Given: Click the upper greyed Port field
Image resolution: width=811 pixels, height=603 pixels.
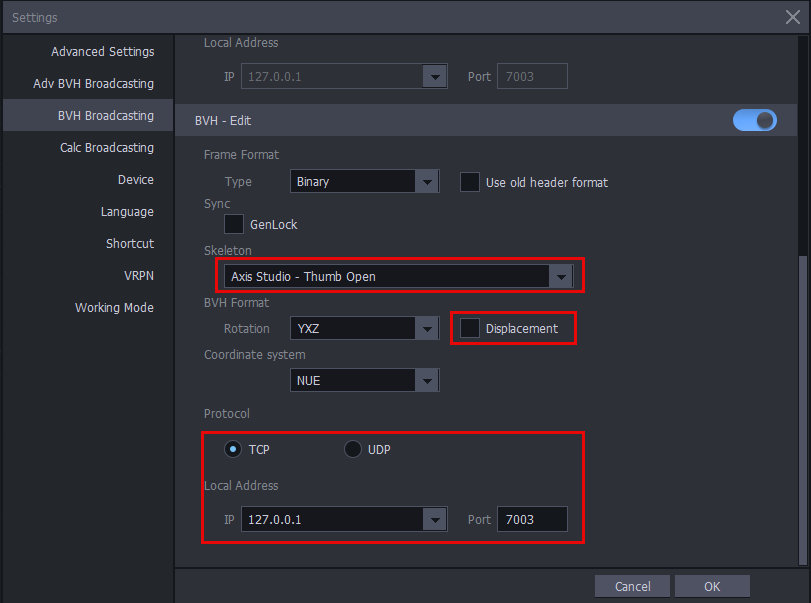Looking at the screenshot, I should 532,77.
